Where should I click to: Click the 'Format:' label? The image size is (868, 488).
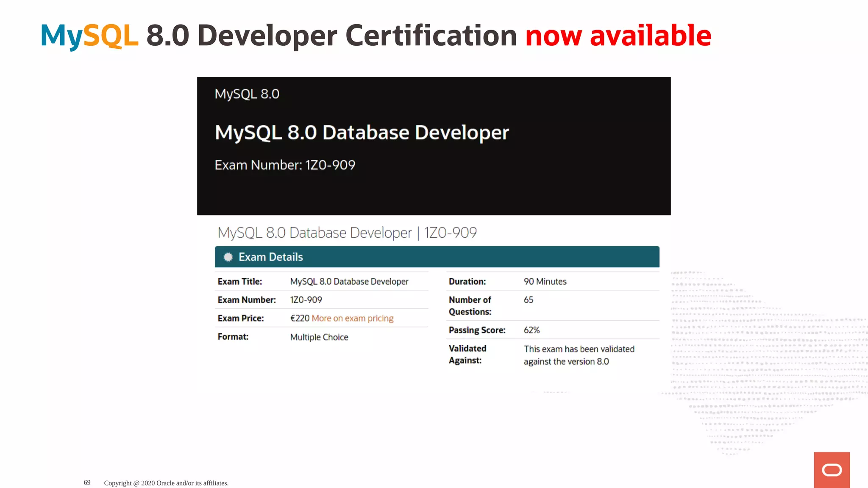[x=233, y=337]
